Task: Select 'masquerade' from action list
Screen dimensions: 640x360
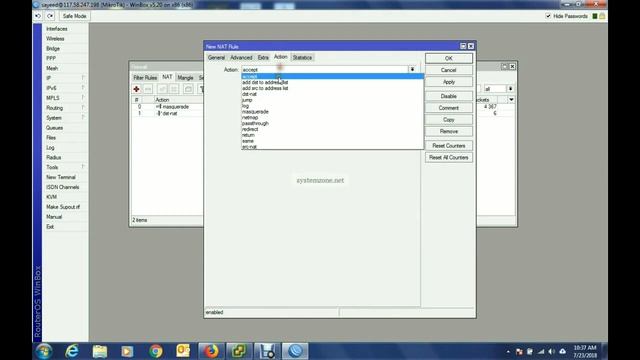Action: click(x=255, y=111)
